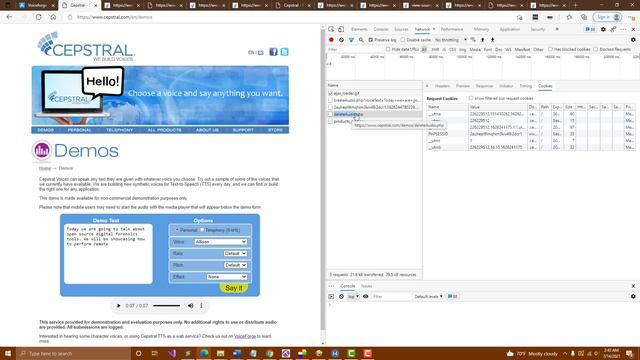
Task: Toggle Disable cache checkbox
Action: click(x=403, y=40)
